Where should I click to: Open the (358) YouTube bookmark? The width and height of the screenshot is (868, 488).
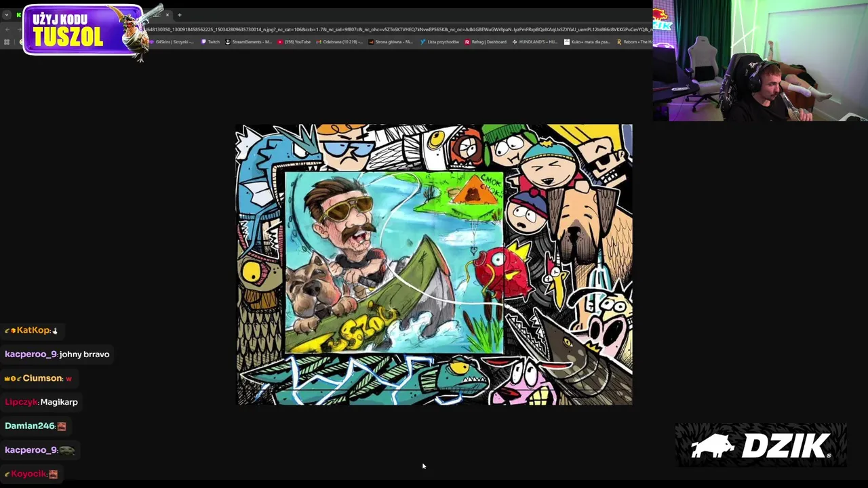(294, 42)
